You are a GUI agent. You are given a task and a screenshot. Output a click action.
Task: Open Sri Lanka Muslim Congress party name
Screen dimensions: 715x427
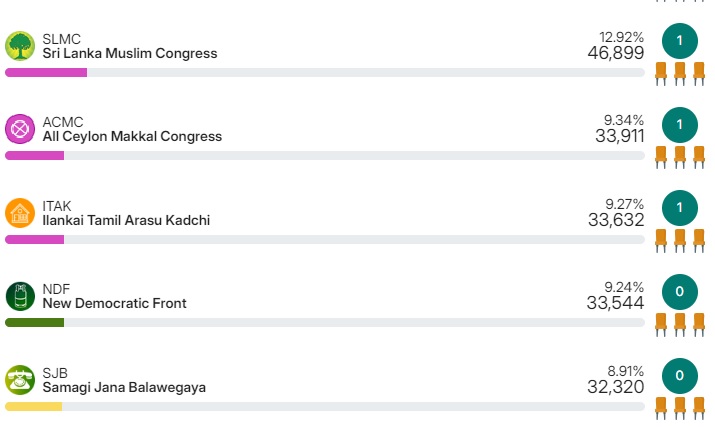point(129,54)
